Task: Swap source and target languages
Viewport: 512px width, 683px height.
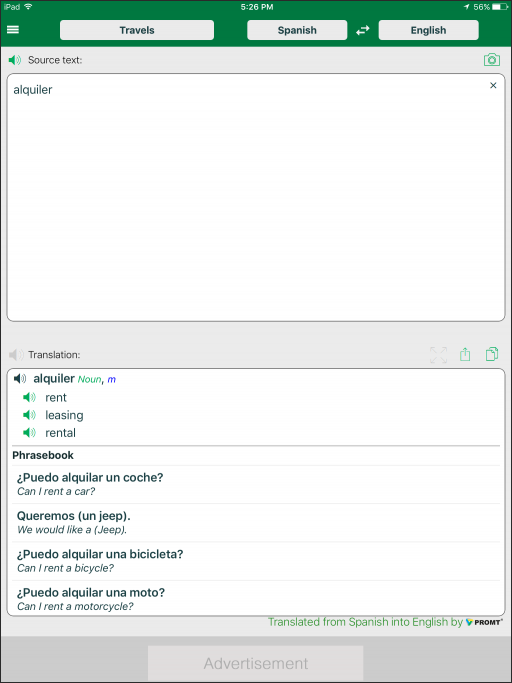Action: 363,30
